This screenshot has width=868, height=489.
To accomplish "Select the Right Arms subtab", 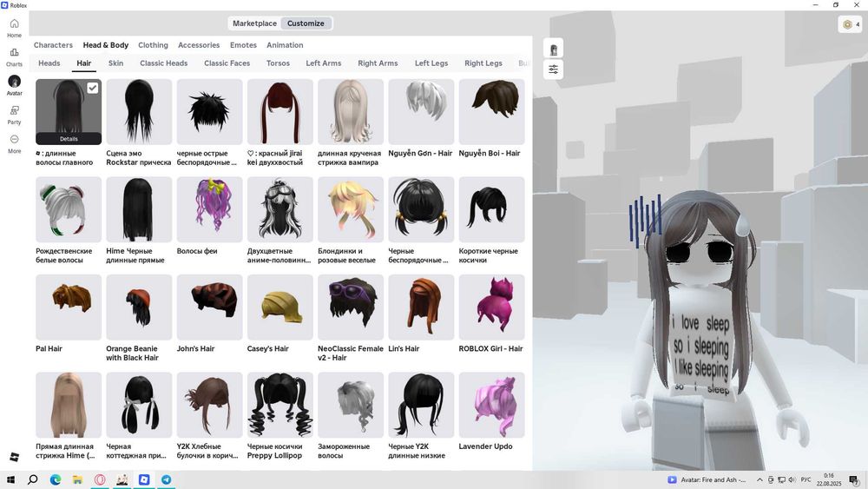I will (378, 63).
